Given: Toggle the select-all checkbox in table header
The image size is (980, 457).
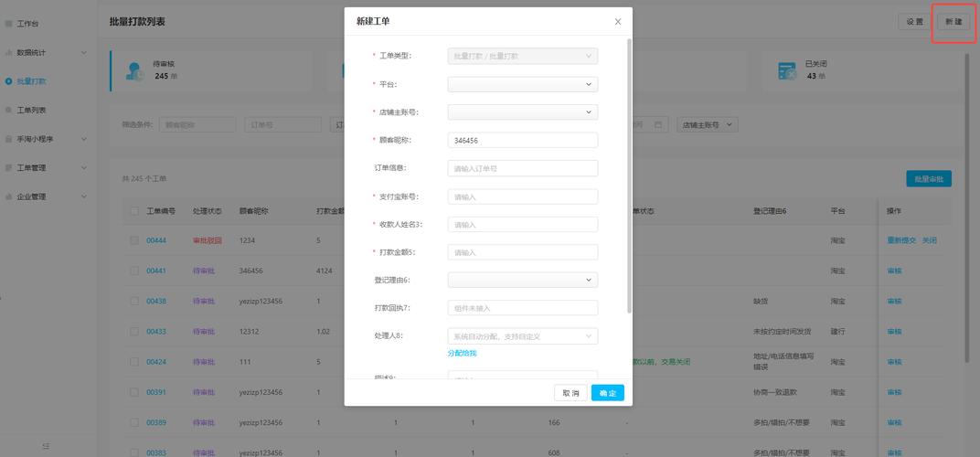Looking at the screenshot, I should pos(133,211).
